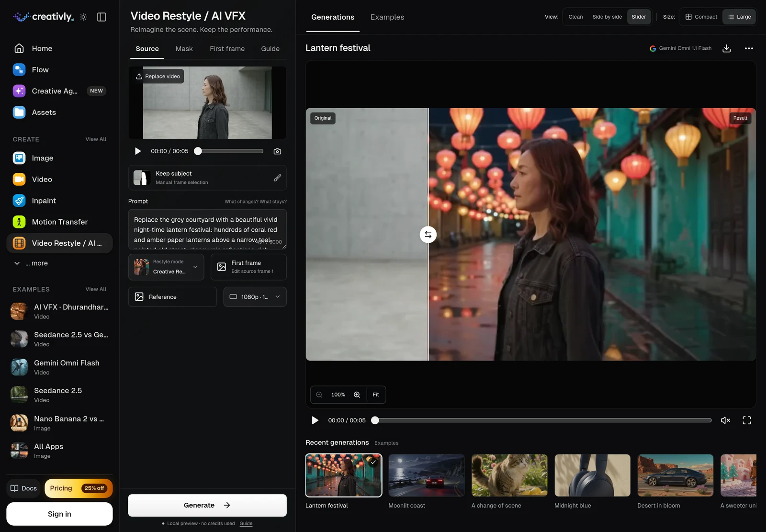Open the Assets section
This screenshot has height=532, width=766.
[x=59, y=113]
